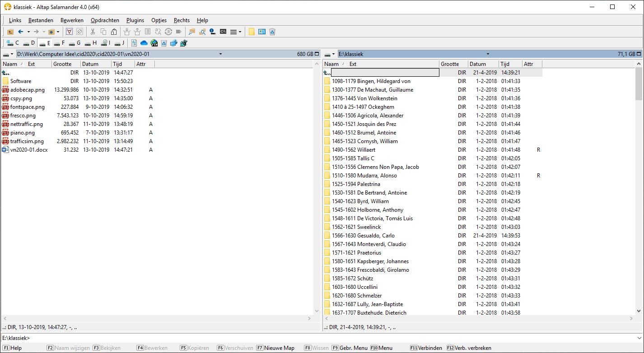Switch to drive D in drive bar

coord(29,43)
